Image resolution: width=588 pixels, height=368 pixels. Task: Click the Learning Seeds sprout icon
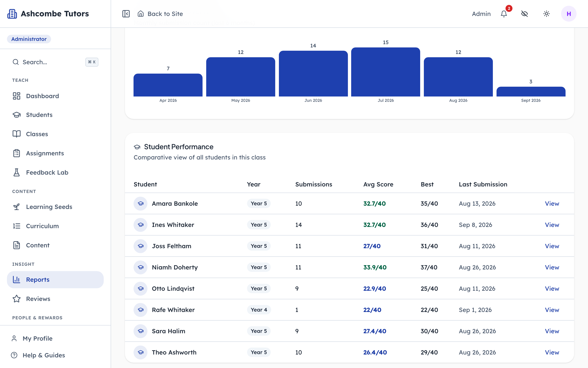17,207
